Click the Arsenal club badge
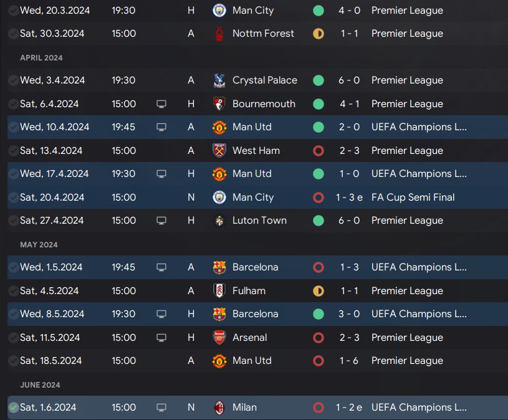 point(219,338)
